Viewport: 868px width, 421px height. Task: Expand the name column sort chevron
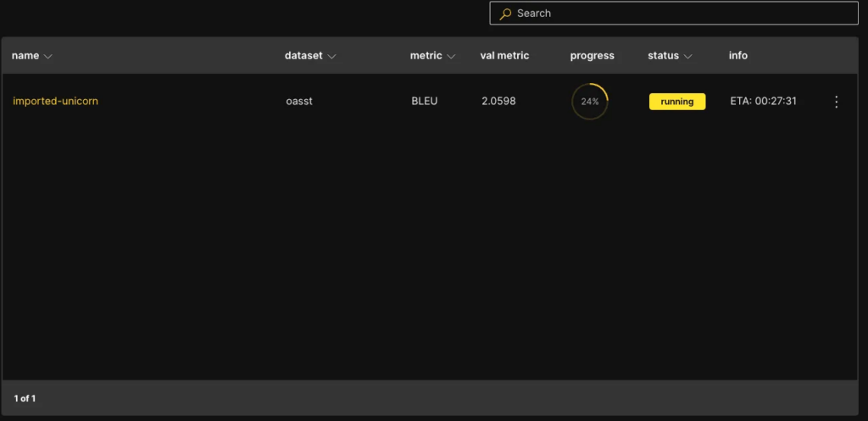coord(48,57)
